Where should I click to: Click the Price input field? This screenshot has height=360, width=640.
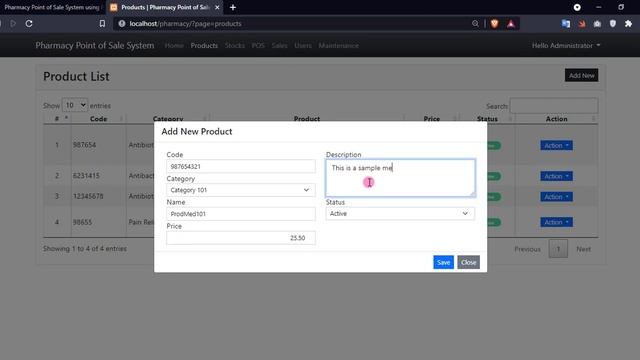pyautogui.click(x=241, y=238)
